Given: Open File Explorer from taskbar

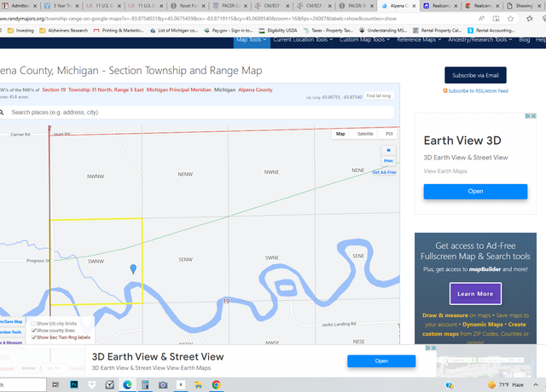Looking at the screenshot, I should click(199, 384).
